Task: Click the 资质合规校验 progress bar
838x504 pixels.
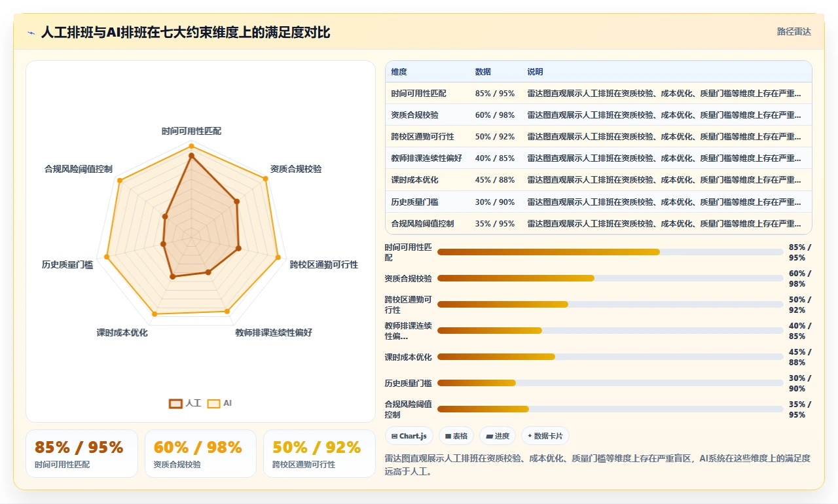Action: (610, 278)
